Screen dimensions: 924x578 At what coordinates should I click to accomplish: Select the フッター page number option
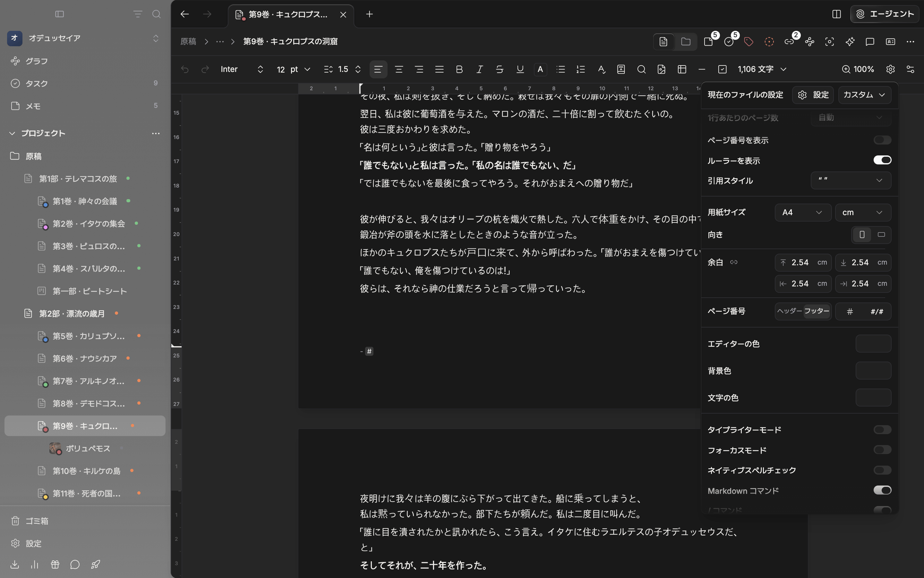click(x=817, y=311)
